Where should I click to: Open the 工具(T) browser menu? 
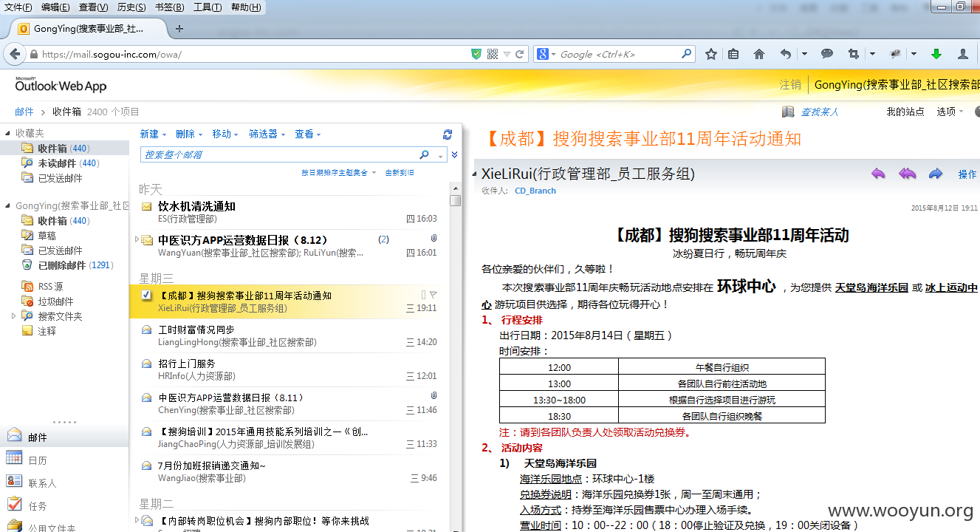pos(208,7)
